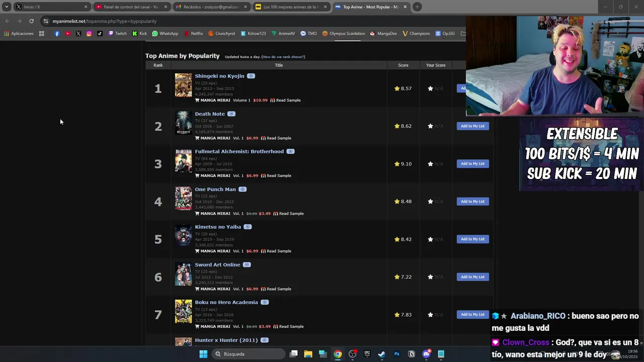Open the Instagram bookmark icon
The width and height of the screenshot is (644, 362).
pyautogui.click(x=89, y=34)
